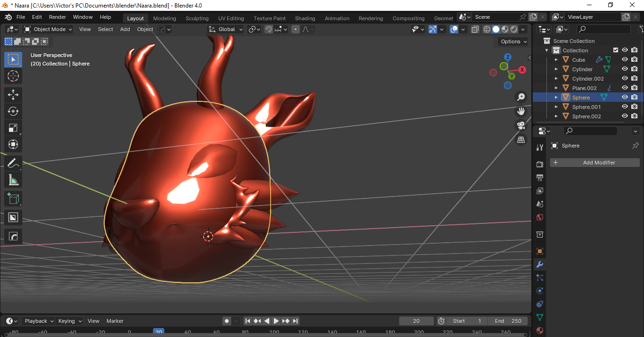Uncheck the Collection exclude checkbox

pos(615,50)
